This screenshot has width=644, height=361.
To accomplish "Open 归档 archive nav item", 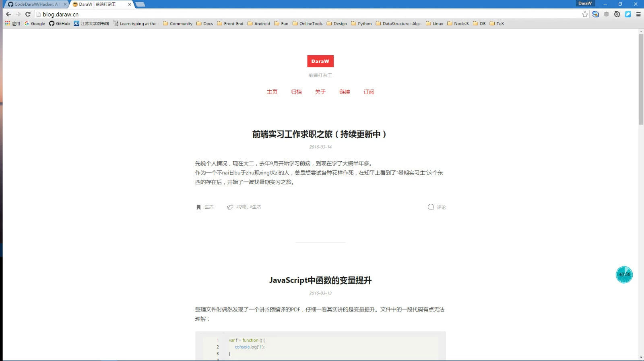I will coord(296,92).
